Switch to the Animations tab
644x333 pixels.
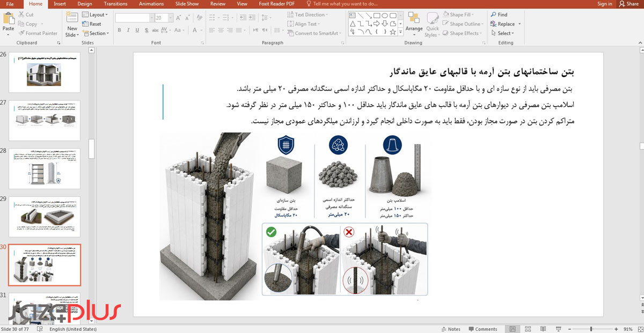151,4
